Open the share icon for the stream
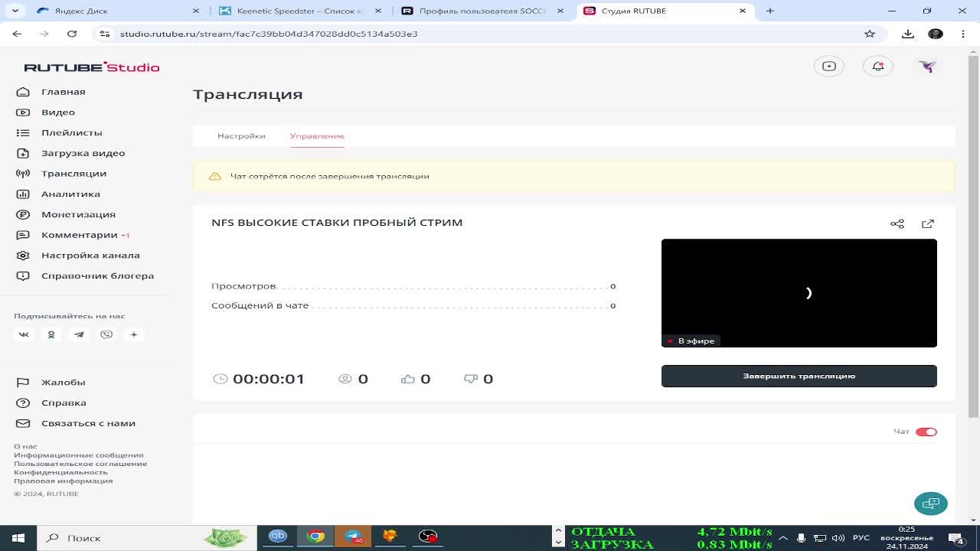Screen dimensions: 980x551 pos(897,223)
